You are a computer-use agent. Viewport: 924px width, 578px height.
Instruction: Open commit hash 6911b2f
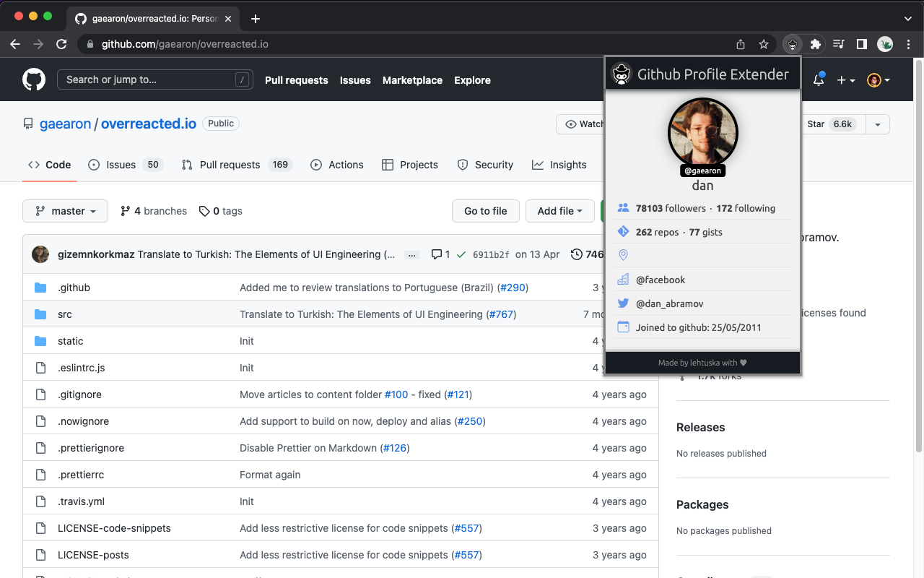tap(490, 254)
